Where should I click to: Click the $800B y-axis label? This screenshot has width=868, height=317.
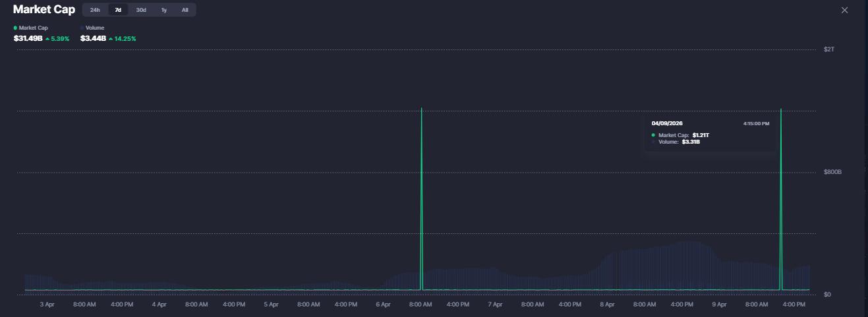(x=832, y=172)
